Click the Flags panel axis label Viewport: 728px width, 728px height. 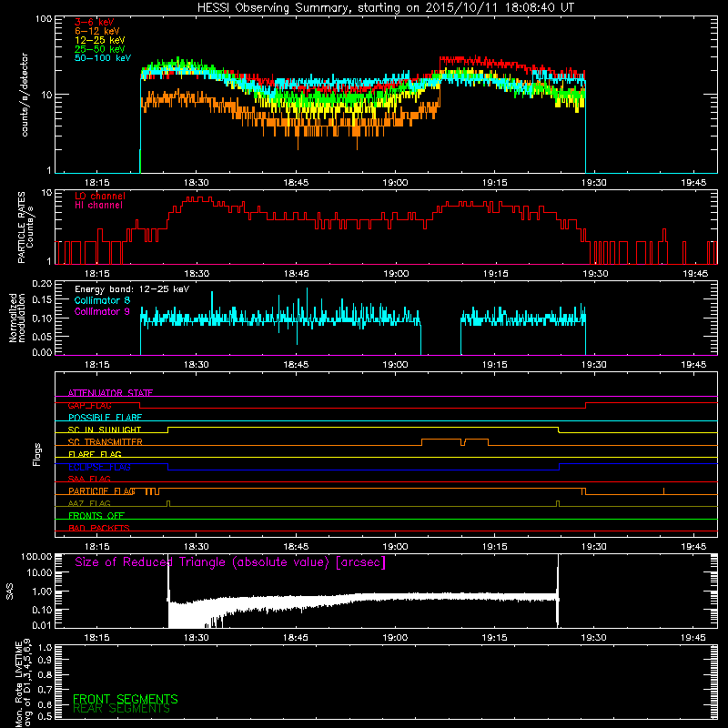36,454
